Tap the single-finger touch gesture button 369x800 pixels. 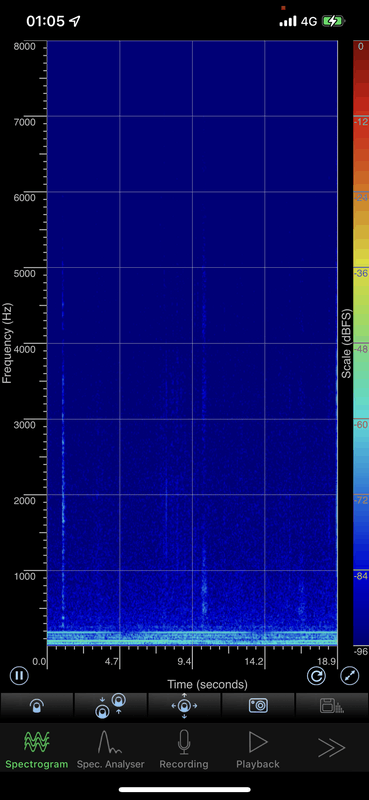[x=37, y=706]
